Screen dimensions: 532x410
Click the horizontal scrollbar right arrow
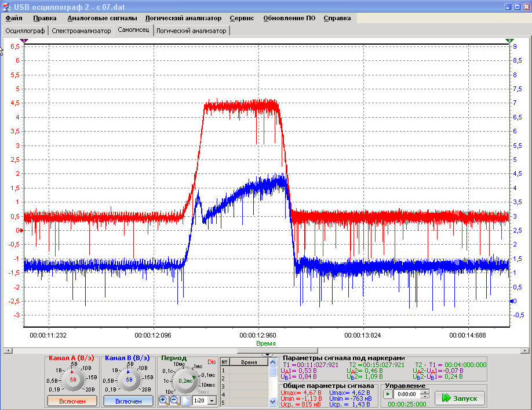[525, 350]
